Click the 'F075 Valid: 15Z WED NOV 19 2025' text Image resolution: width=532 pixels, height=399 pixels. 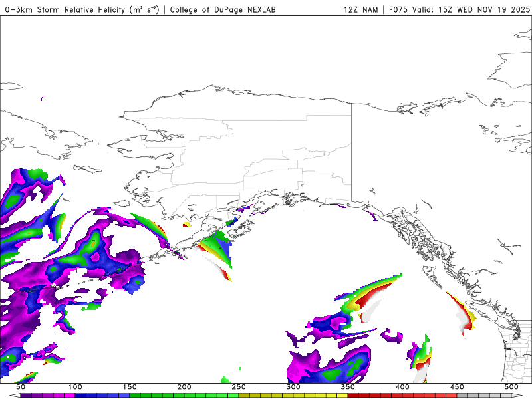pos(460,9)
